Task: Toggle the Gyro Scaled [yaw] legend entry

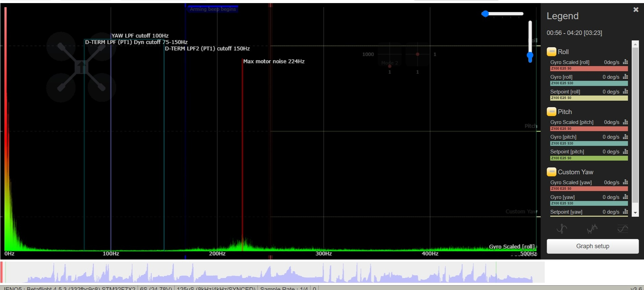Action: pyautogui.click(x=571, y=182)
